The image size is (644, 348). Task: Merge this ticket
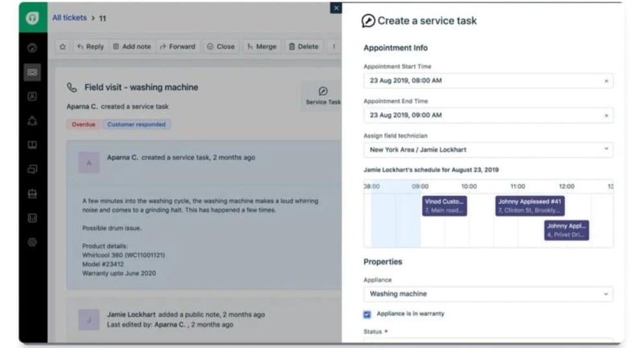[261, 47]
